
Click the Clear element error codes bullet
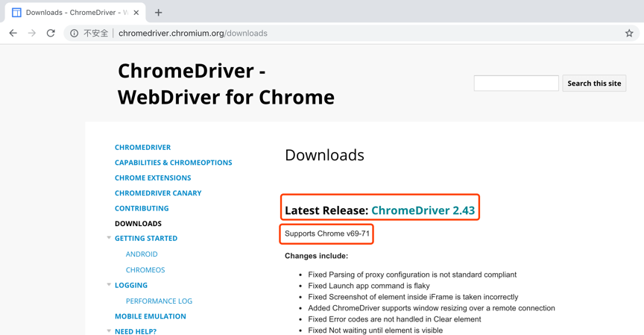click(x=394, y=319)
